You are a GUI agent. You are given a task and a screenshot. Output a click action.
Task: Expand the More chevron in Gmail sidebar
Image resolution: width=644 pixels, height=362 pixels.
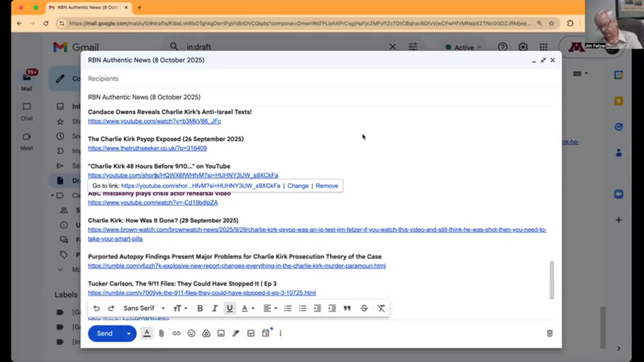point(60,269)
